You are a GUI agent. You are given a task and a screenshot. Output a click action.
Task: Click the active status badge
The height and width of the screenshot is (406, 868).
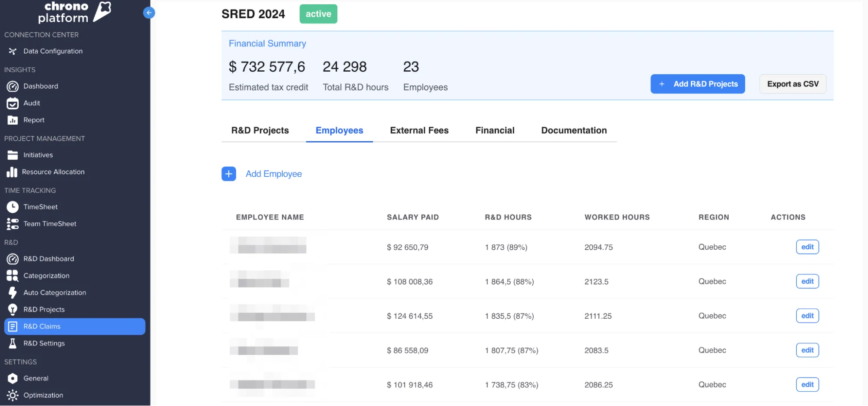click(318, 13)
